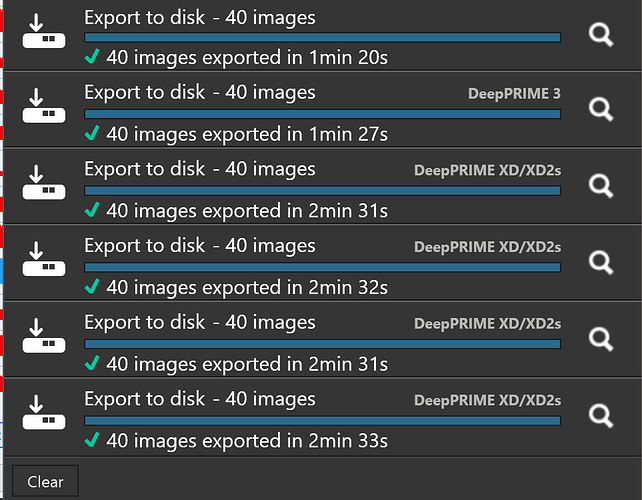Click the progress bar of the 1min 20s export
The width and height of the screenshot is (642, 500).
pos(322,37)
